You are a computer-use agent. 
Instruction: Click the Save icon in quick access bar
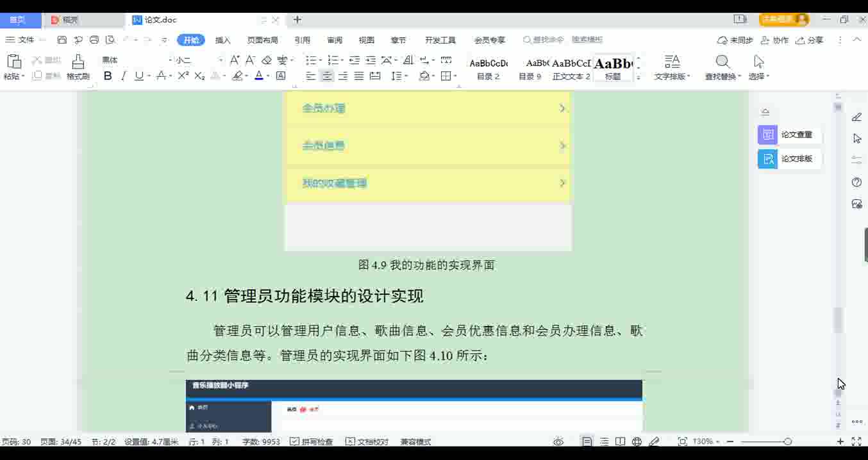point(62,40)
